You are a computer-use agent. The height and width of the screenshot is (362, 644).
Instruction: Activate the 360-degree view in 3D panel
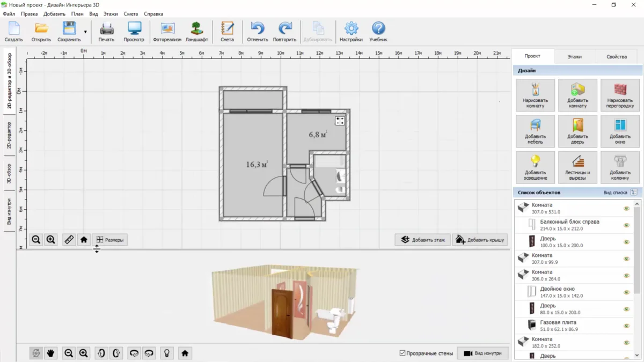tap(35, 353)
